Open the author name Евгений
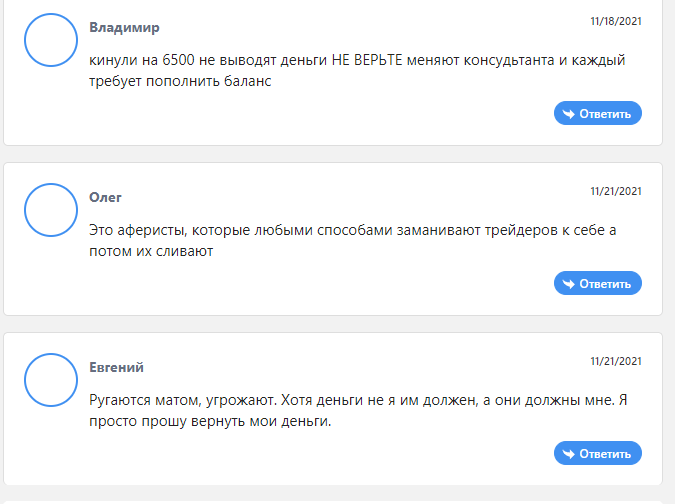Image resolution: width=675 pixels, height=504 pixels. (x=116, y=367)
